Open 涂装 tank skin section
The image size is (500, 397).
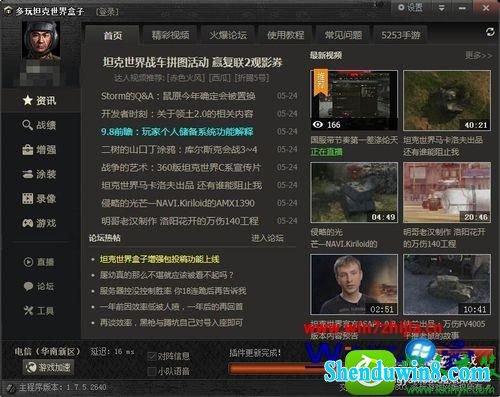coord(39,174)
